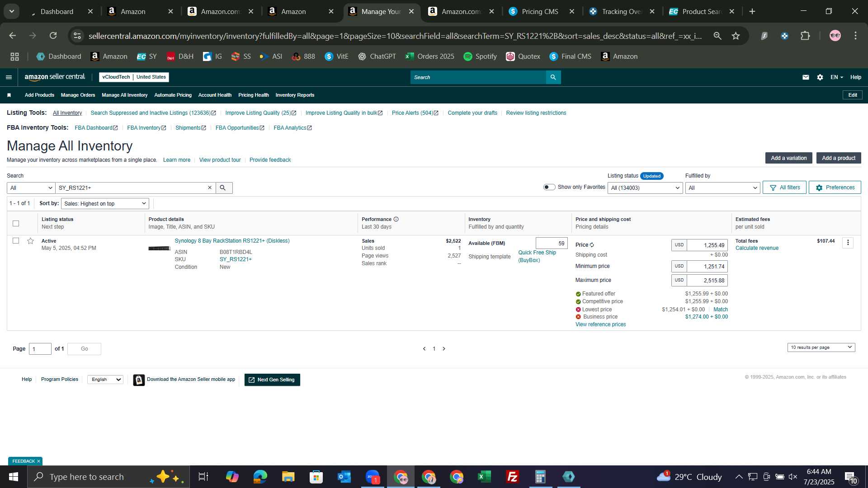Open Outlook from the taskbar
This screenshot has height=488, width=868.
pyautogui.click(x=344, y=477)
